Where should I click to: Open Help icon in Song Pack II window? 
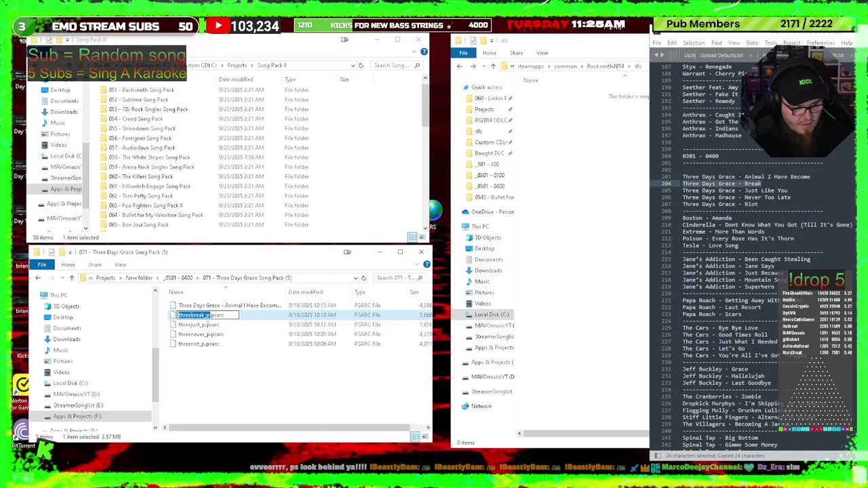click(x=424, y=52)
